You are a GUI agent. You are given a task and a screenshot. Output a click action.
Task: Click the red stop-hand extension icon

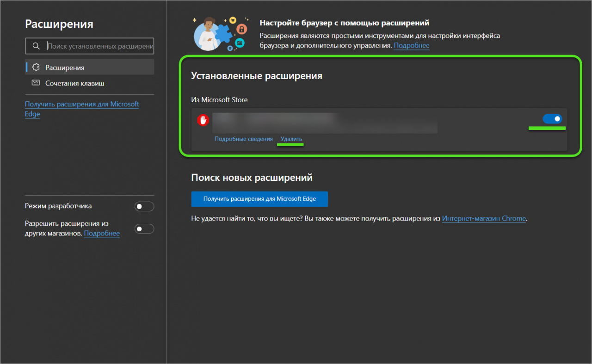[203, 120]
